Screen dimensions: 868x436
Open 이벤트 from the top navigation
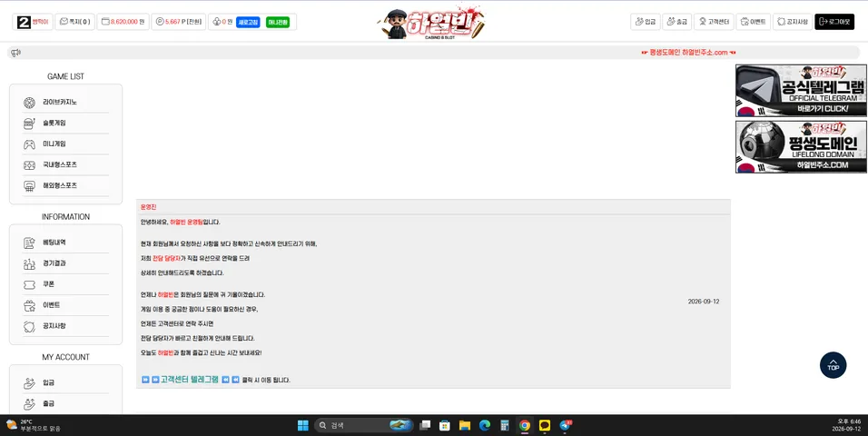pos(753,22)
